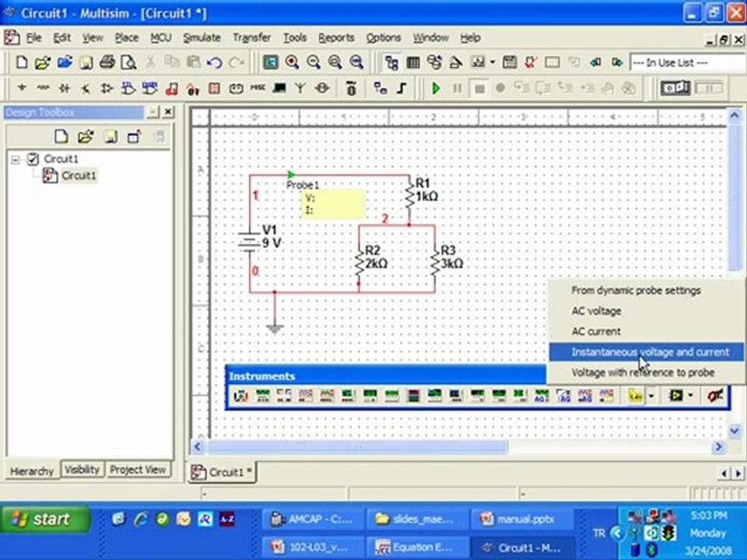Collapse the Circuit1 tree node
747x560 pixels.
tap(16, 159)
